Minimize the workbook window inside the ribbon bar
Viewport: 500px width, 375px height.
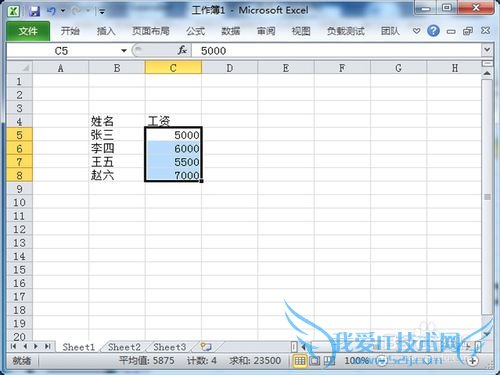451,32
